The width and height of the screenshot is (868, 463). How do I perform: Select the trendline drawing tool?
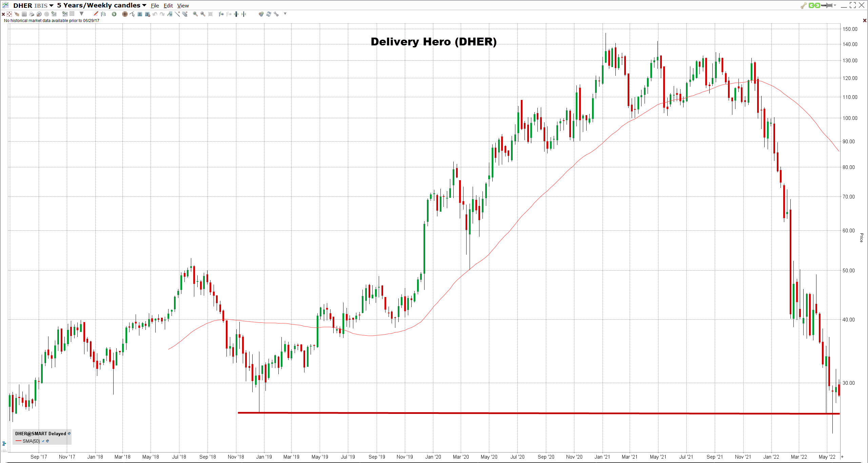click(x=177, y=14)
